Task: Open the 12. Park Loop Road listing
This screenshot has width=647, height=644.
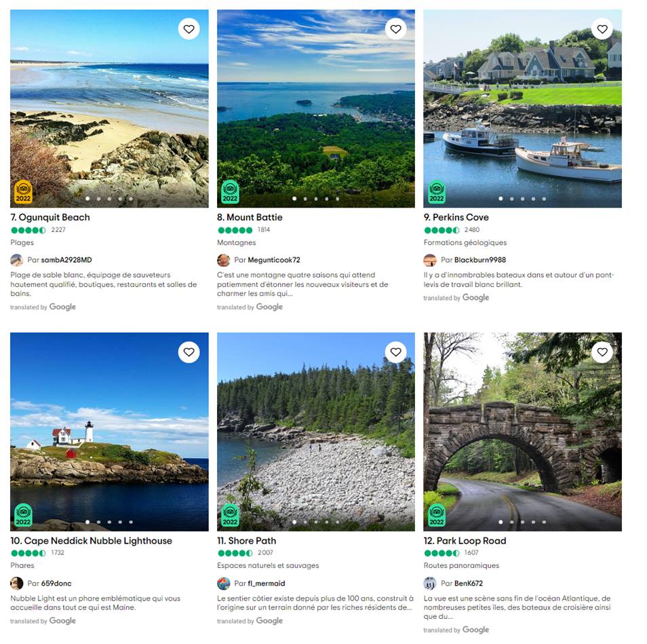Action: point(465,541)
